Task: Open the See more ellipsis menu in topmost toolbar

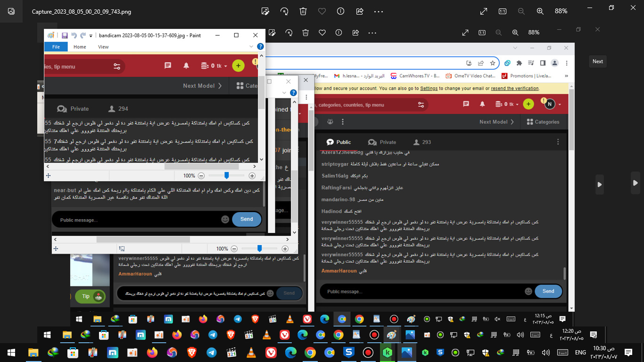Action: pos(379,11)
